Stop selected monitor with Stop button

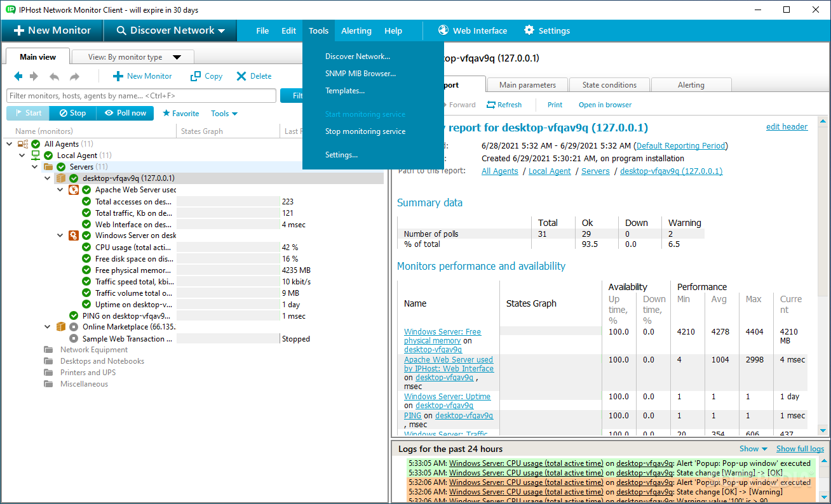71,113
